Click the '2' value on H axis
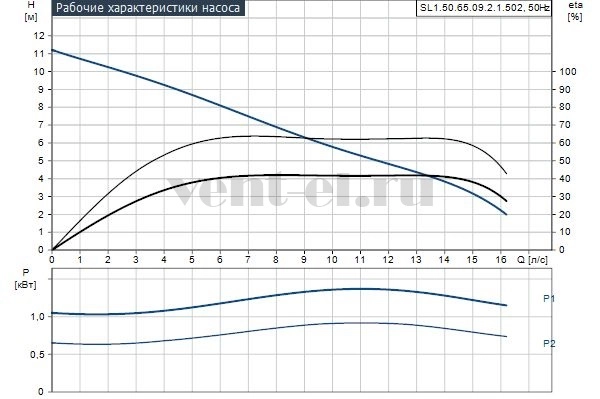Image resolution: width=600 pixels, height=399 pixels. (41, 214)
